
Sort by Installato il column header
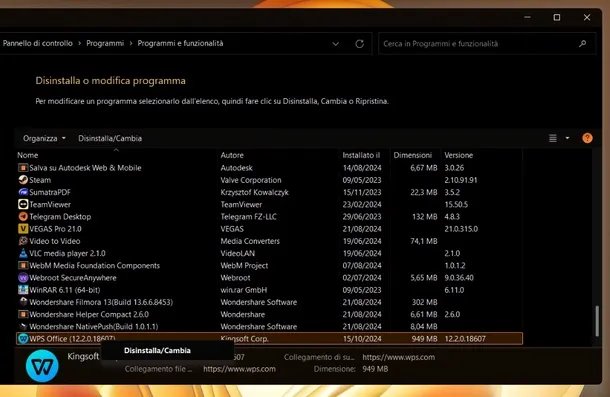361,155
